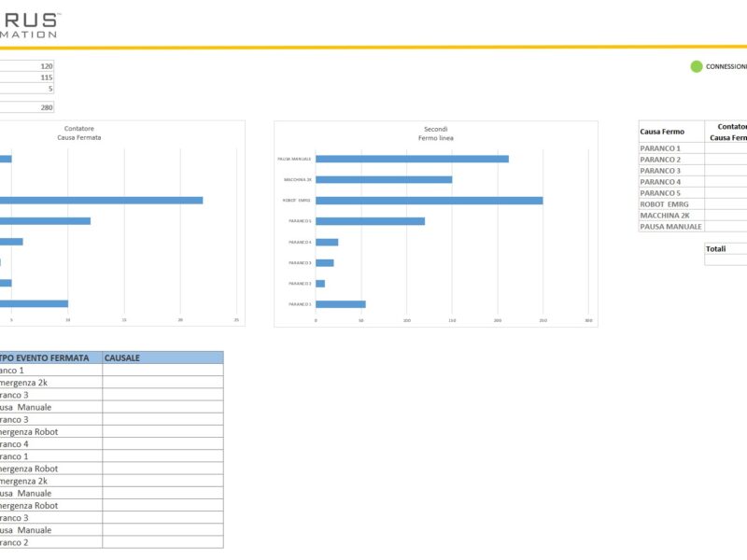747x560 pixels.
Task: Select PARANCO 5 row in Causa Fermo table
Action: tap(671, 193)
